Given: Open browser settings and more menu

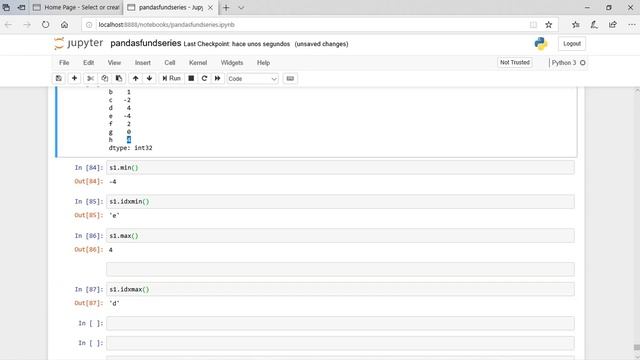Looking at the screenshot, I should click(631, 25).
